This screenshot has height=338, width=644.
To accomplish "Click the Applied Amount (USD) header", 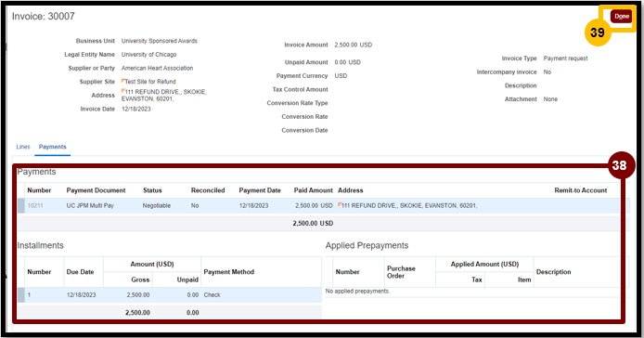I will 484,264.
